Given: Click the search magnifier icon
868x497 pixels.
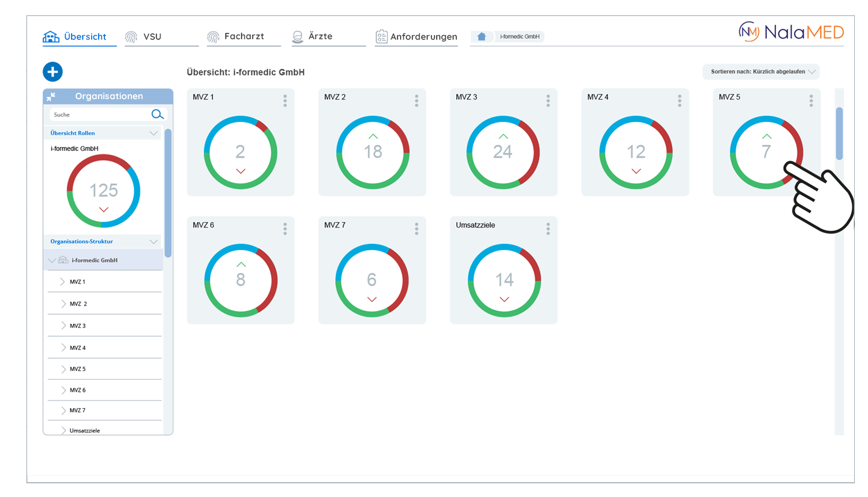Looking at the screenshot, I should click(x=157, y=115).
